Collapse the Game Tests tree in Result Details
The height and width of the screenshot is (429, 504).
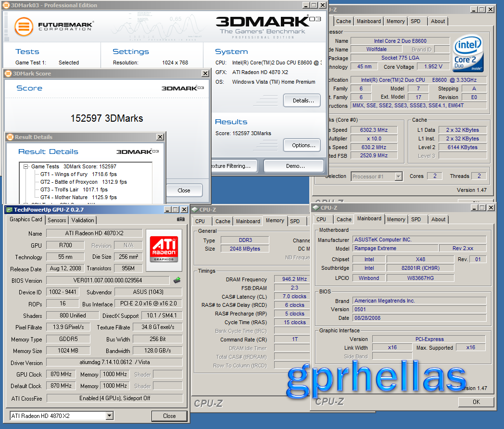(25, 167)
